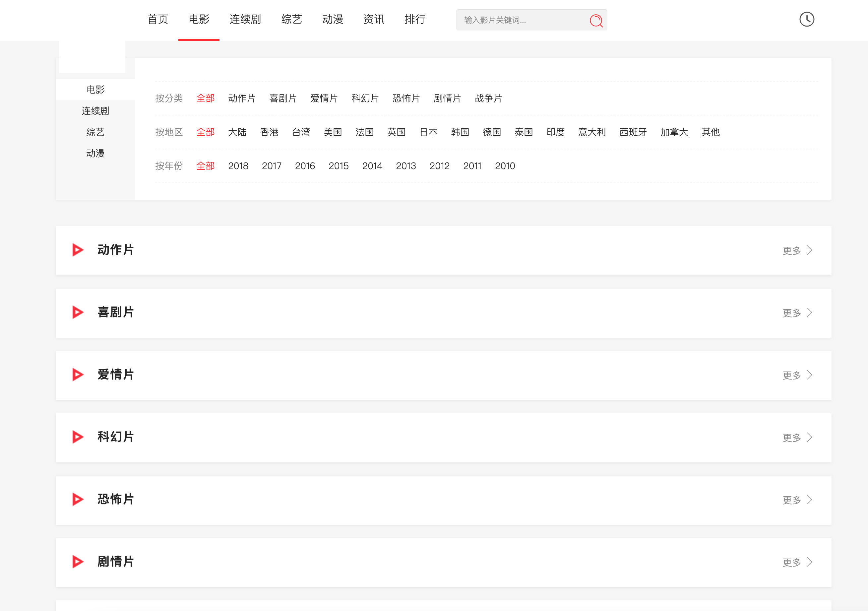Open the 爱情片 section heading
868x611 pixels.
pyautogui.click(x=116, y=374)
